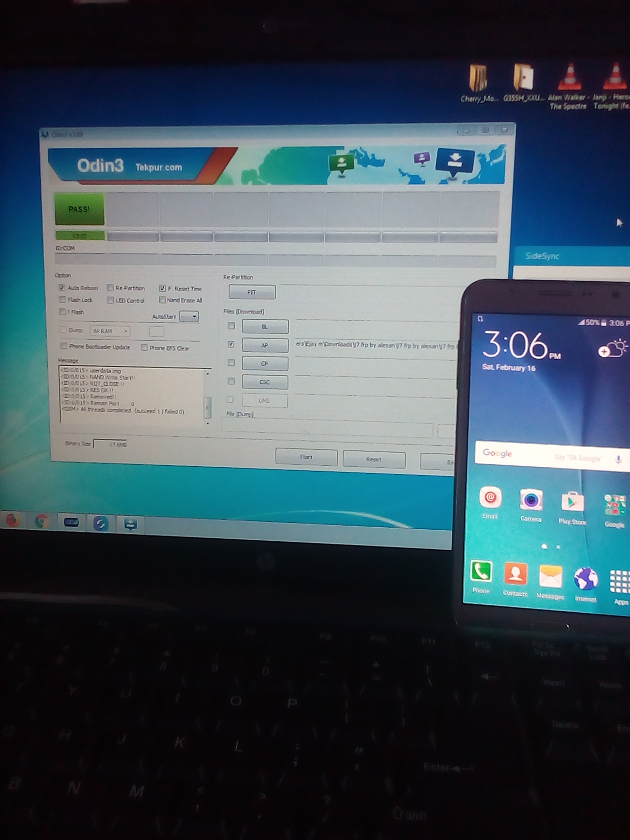
Task: Click the green download icon in Odin banner
Action: point(341,163)
